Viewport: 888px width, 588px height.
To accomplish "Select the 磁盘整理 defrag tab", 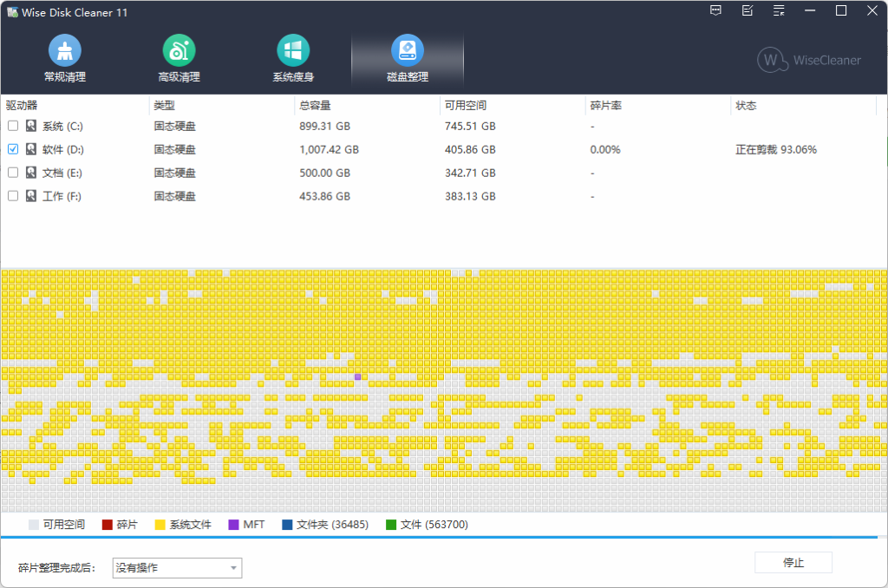I will pyautogui.click(x=408, y=60).
